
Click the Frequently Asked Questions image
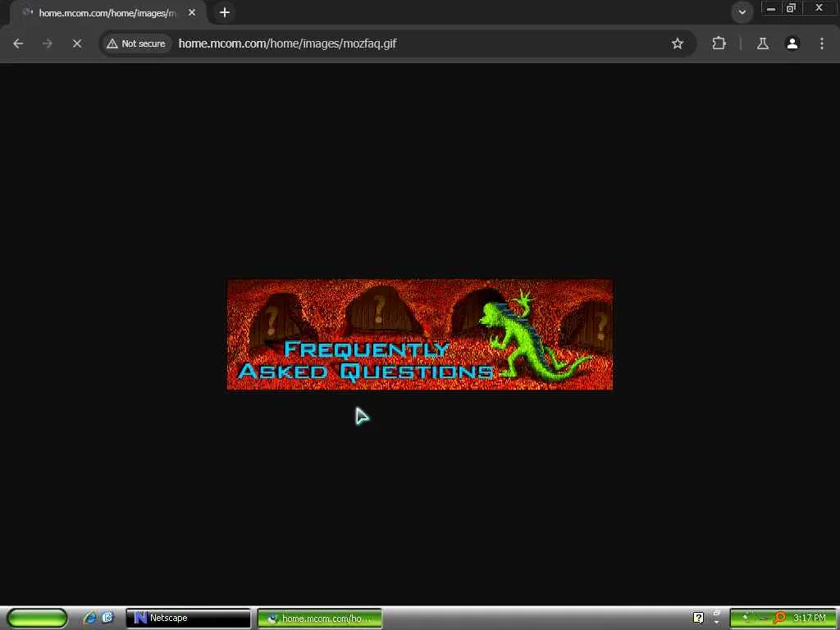click(x=419, y=335)
